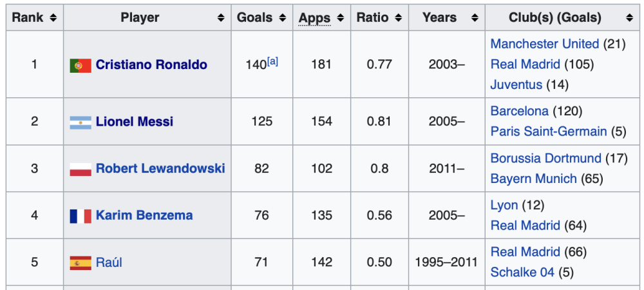Click the Portugal flag icon
644x290 pixels.
(x=80, y=65)
